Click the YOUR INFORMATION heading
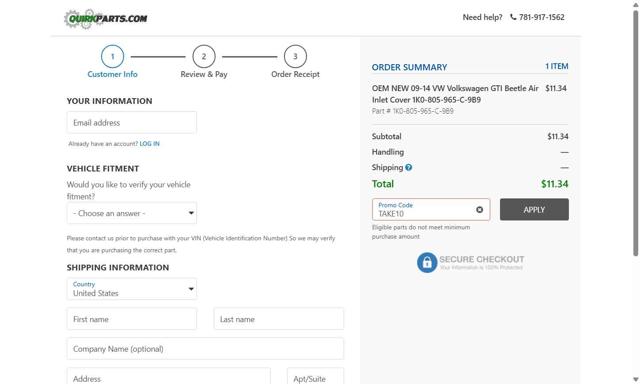 [x=109, y=101]
